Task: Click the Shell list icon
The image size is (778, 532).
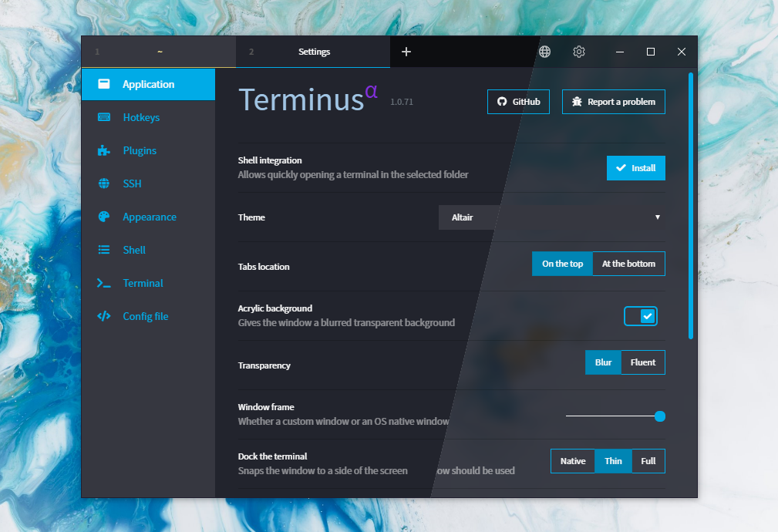Action: pyautogui.click(x=103, y=250)
